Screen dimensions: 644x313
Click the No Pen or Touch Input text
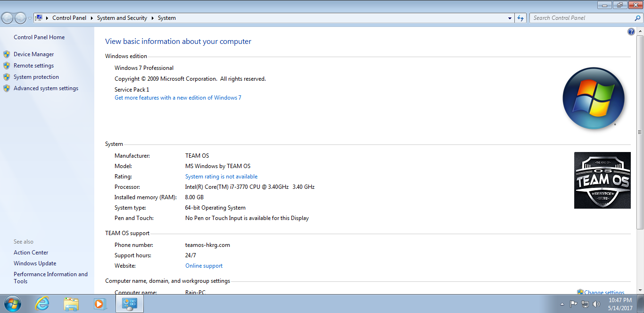pos(247,218)
